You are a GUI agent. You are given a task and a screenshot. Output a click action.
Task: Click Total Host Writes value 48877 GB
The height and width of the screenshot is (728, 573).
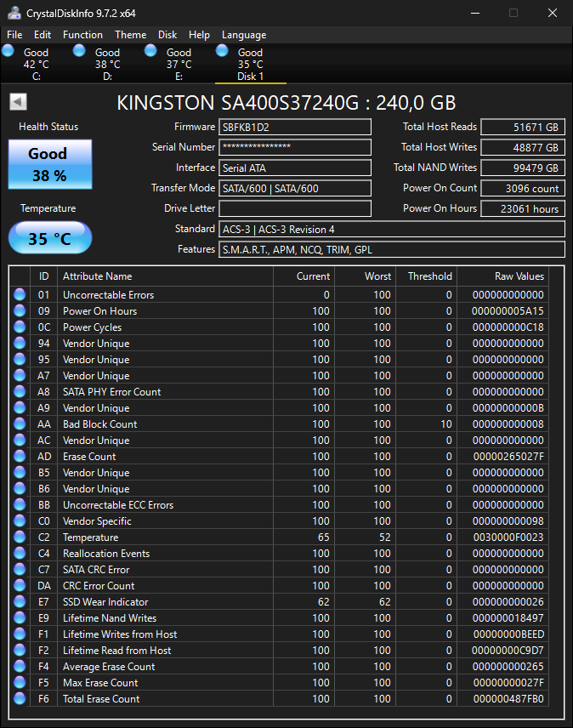pos(523,147)
